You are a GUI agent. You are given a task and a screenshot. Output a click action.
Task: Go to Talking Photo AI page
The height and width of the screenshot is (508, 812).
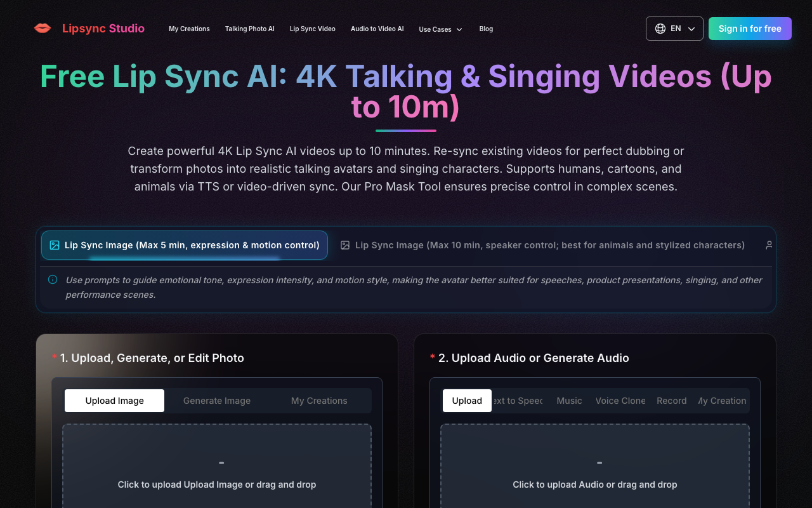coord(250,29)
